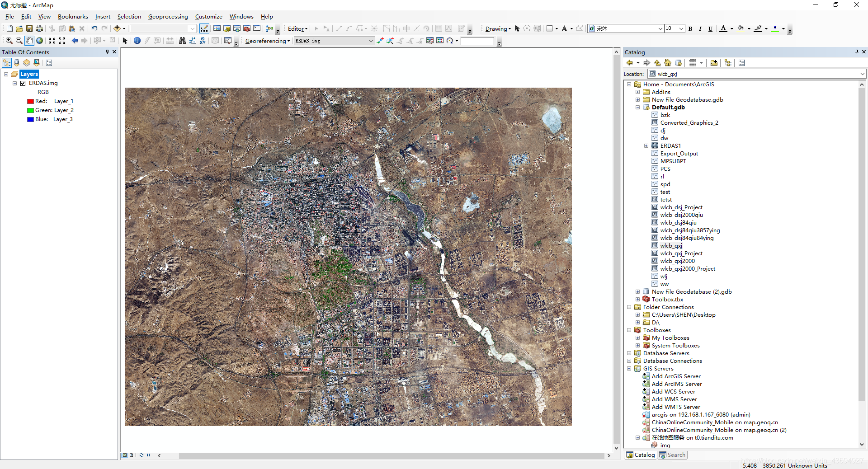Open the Python window
This screenshot has height=469, width=868.
pyautogui.click(x=257, y=28)
